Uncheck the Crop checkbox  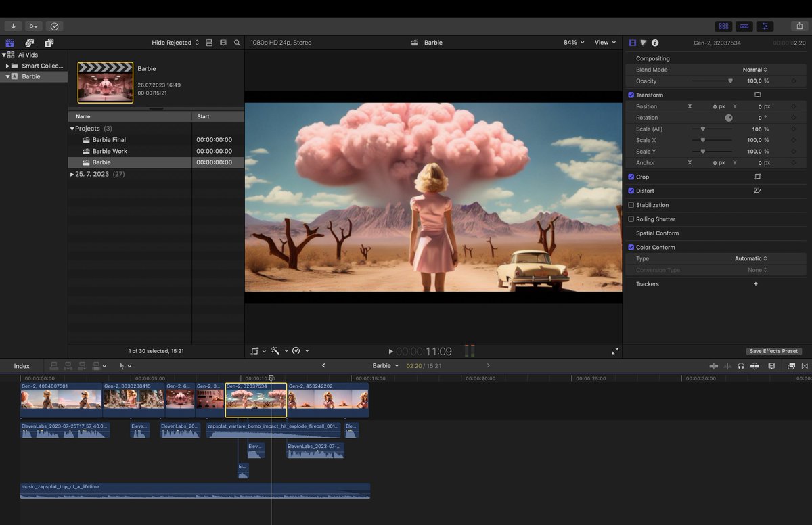click(631, 177)
